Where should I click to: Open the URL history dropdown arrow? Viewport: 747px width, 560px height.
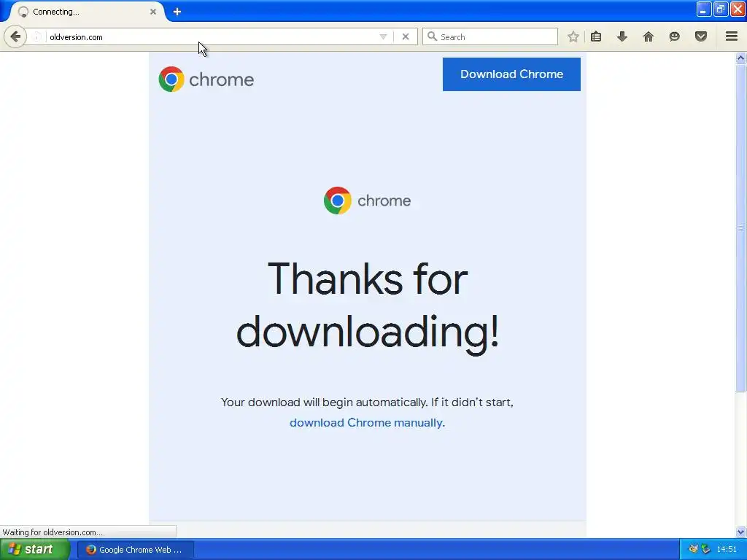click(383, 36)
